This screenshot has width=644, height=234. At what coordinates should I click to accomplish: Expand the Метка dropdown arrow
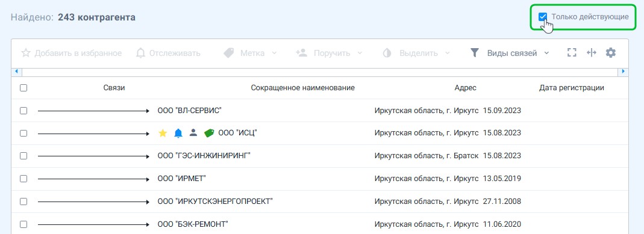[x=274, y=54]
